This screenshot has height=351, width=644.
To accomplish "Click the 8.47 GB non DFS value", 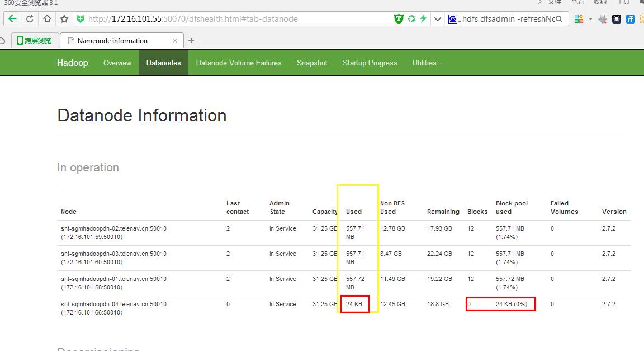I will [x=391, y=254].
